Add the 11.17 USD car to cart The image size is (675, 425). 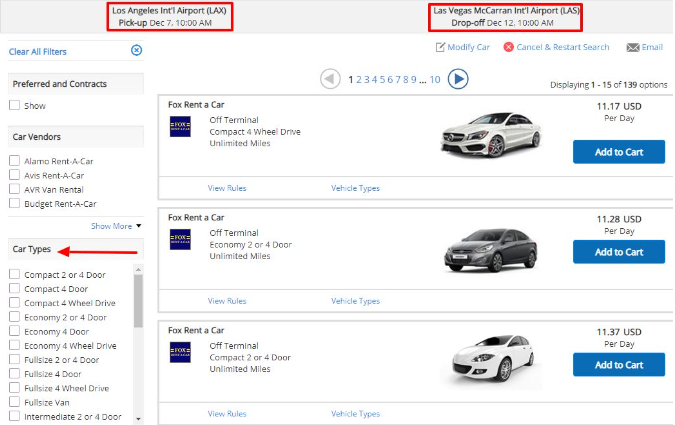pyautogui.click(x=619, y=152)
